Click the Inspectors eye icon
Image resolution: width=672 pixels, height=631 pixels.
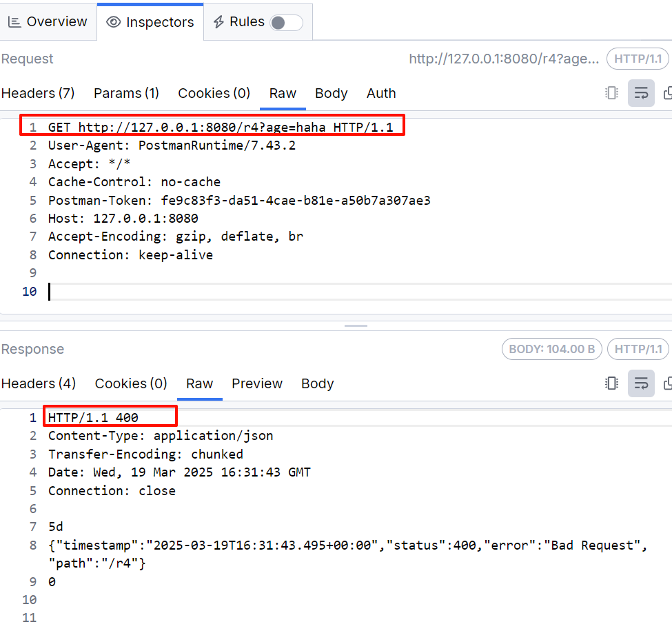point(113,22)
